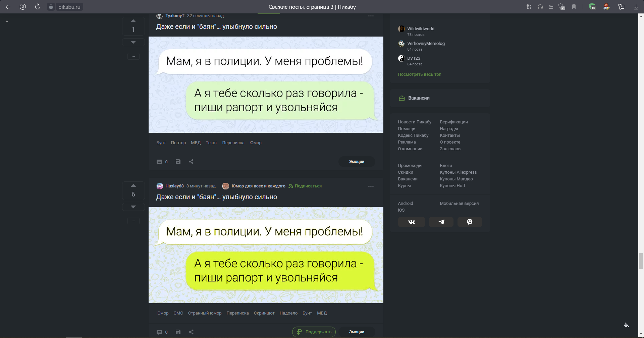
Task: Open Кодекс Пикабу footer link
Action: coord(413,135)
